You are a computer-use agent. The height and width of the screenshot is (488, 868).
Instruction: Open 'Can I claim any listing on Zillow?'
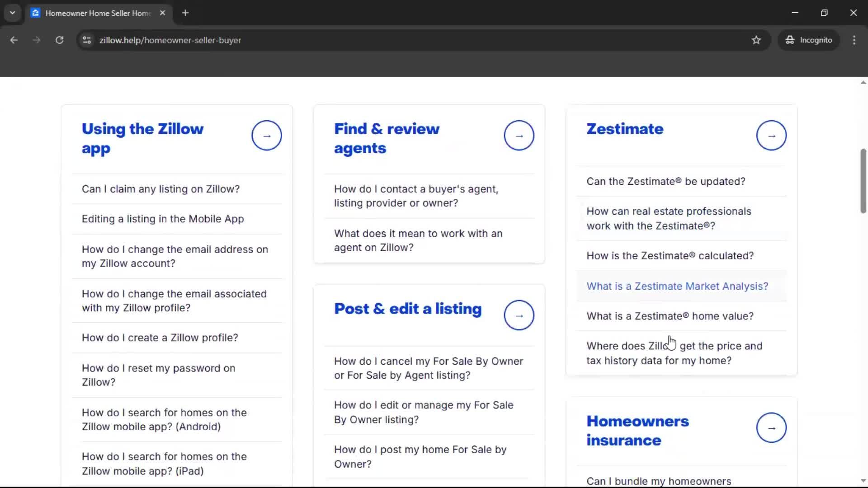point(160,189)
